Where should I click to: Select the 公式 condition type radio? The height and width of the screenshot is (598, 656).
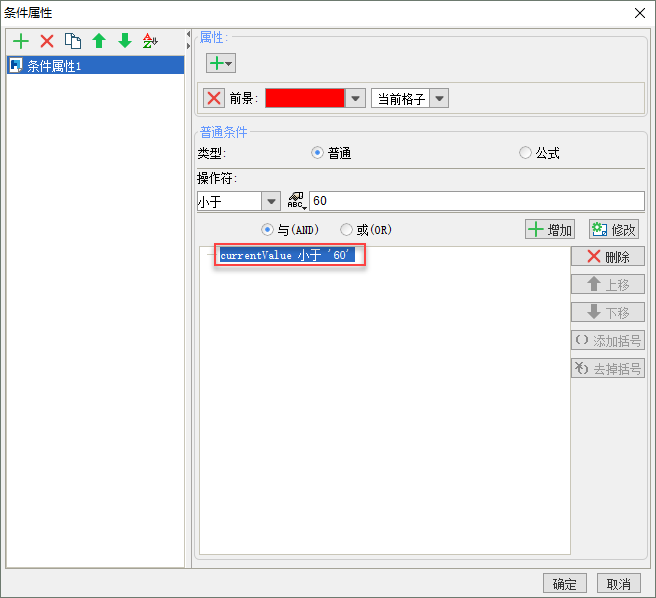[x=525, y=153]
